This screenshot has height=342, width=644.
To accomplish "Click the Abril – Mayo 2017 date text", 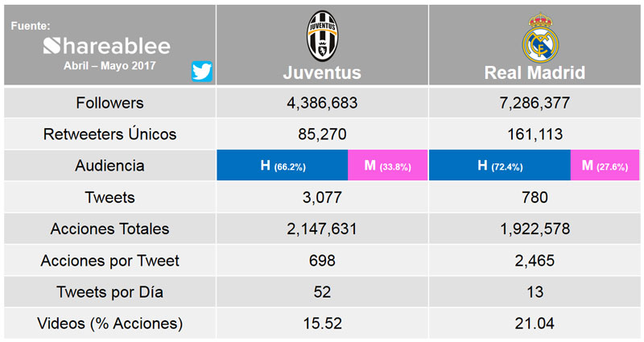I will click(x=109, y=66).
